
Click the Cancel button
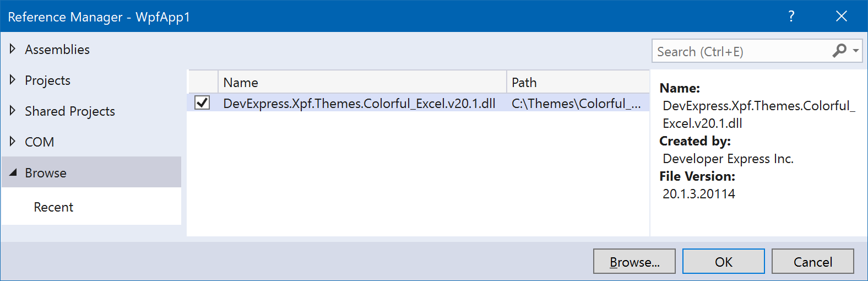click(x=812, y=262)
